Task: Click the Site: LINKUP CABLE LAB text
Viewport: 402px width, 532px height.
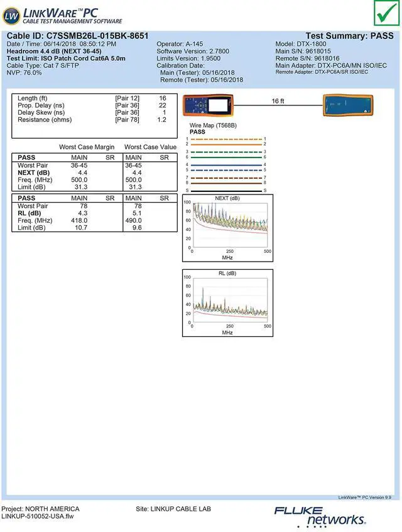Action: [x=173, y=509]
